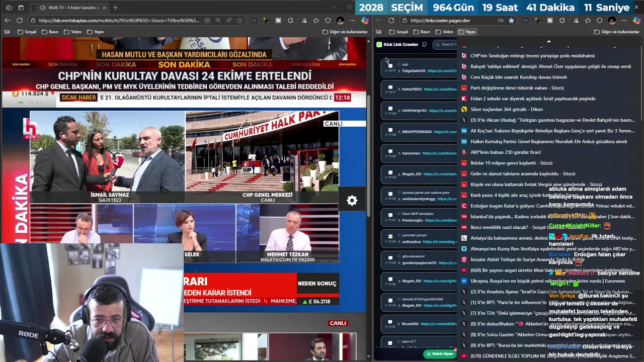
Task: Open Extensions puzzle icon in left browser
Action: (290, 21)
